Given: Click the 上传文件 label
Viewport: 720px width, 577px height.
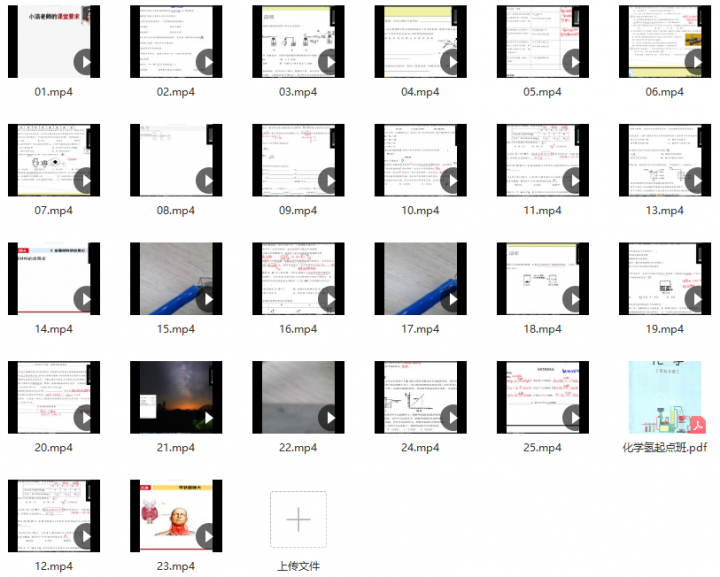Looking at the screenshot, I should [298, 566].
